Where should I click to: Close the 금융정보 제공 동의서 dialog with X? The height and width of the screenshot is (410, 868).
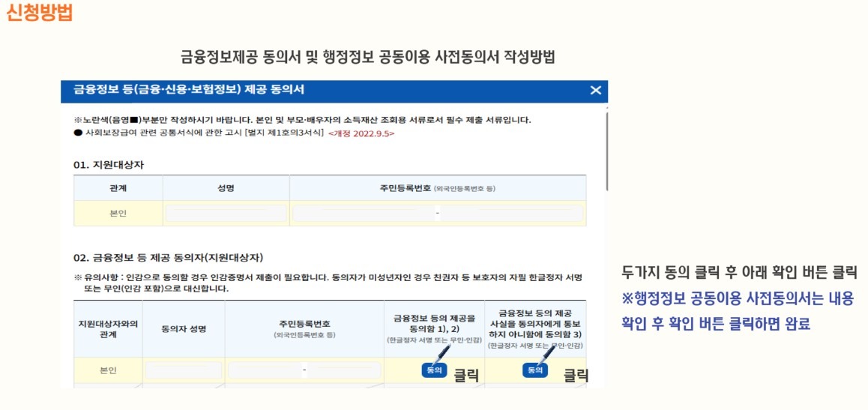pyautogui.click(x=595, y=90)
